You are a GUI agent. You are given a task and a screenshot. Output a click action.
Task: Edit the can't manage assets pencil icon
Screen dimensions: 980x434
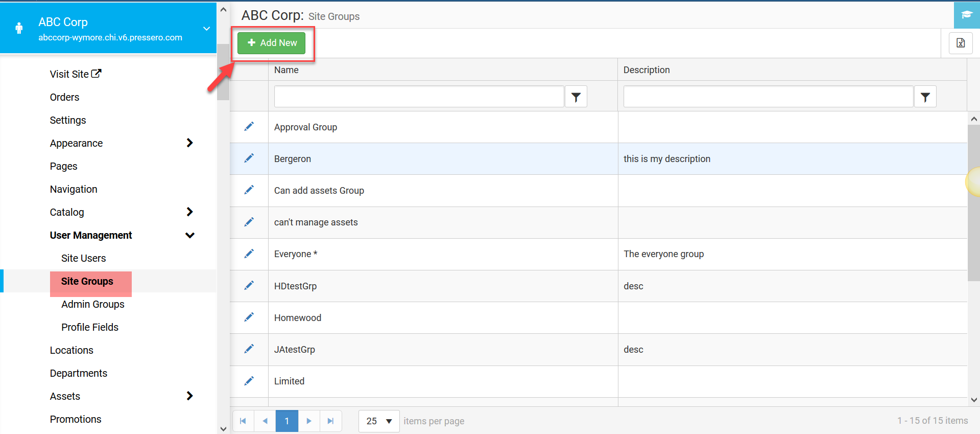point(249,222)
